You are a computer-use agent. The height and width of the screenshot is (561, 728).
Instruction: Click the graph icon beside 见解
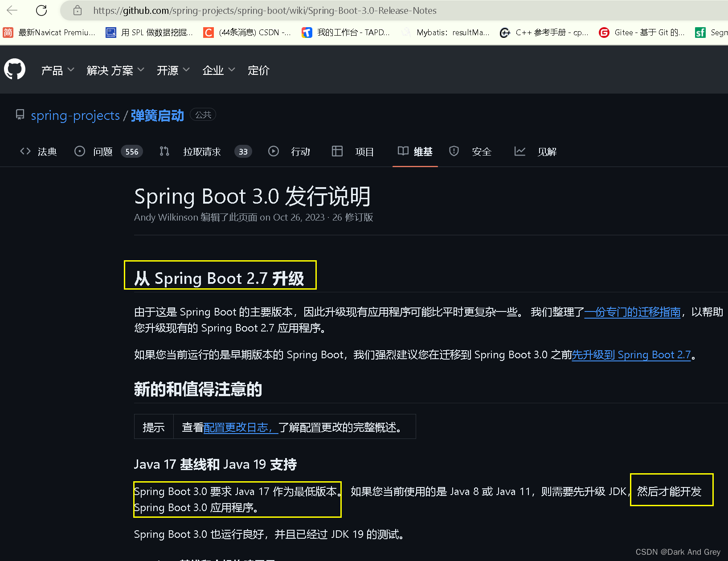click(x=520, y=151)
